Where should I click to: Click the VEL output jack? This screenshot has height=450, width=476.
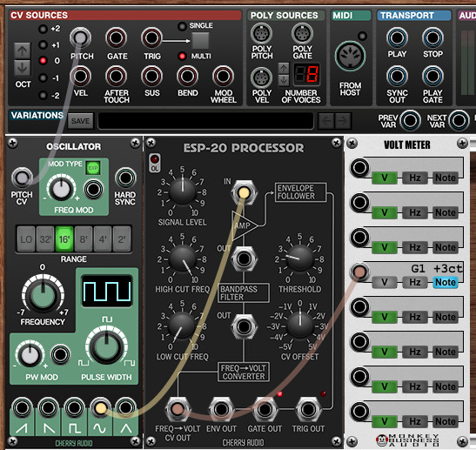click(80, 77)
